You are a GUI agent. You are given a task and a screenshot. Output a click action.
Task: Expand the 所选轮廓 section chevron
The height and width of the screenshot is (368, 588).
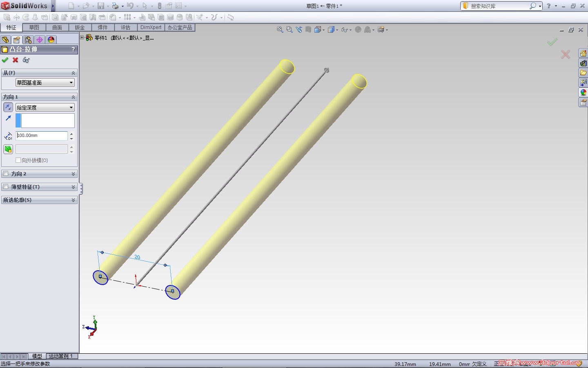coord(73,200)
